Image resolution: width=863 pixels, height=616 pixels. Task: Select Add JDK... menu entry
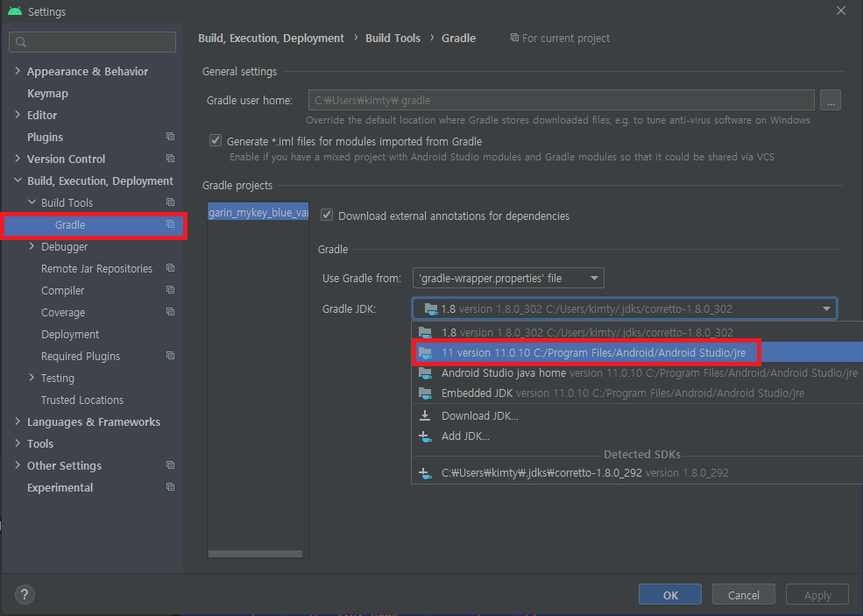click(x=637, y=436)
